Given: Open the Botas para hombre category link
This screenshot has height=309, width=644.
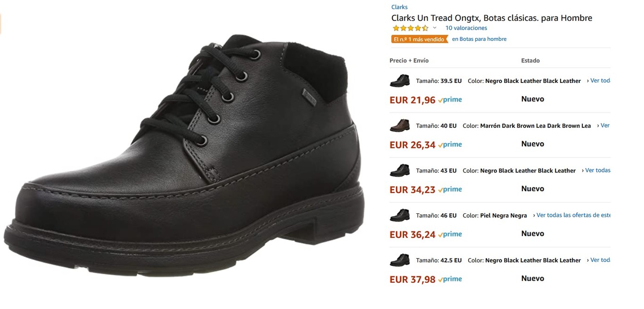Looking at the screenshot, I should [x=479, y=39].
